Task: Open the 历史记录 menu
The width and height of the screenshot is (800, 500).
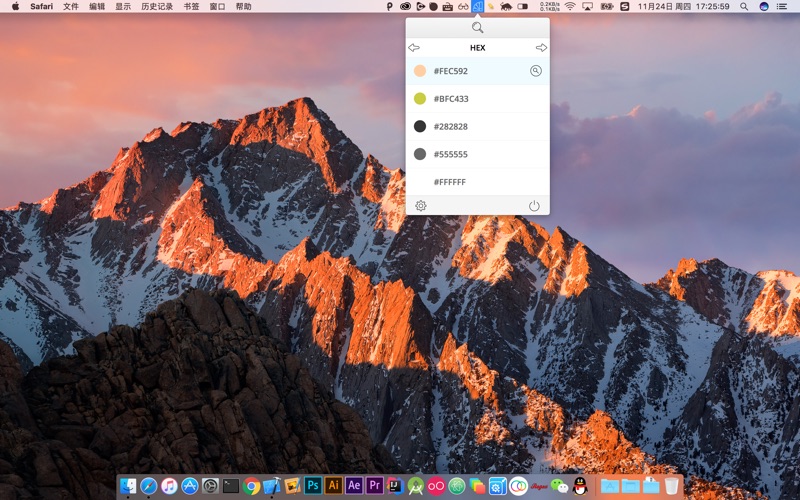Action: (157, 7)
